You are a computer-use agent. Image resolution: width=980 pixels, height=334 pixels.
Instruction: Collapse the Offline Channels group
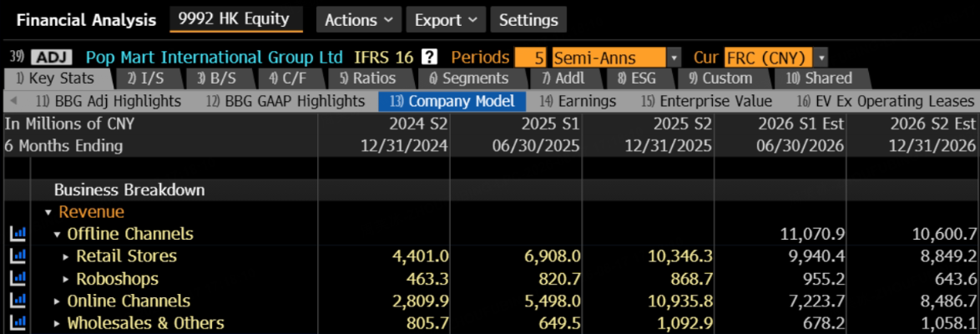pyautogui.click(x=58, y=235)
